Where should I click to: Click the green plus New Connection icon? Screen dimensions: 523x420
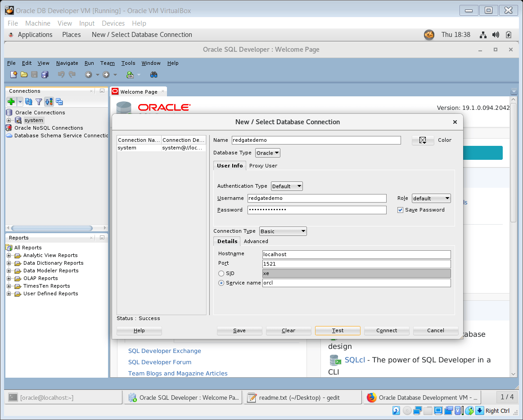pos(11,102)
